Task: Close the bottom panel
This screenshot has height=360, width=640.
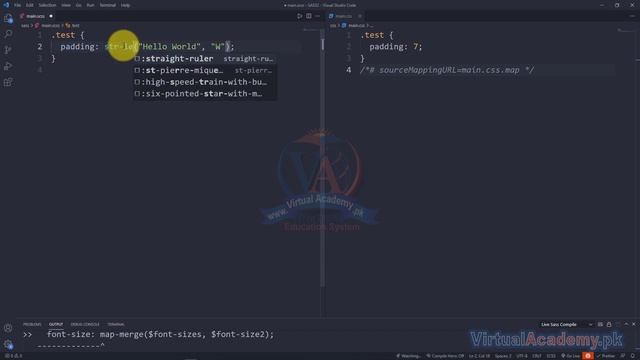Action: coord(634,324)
